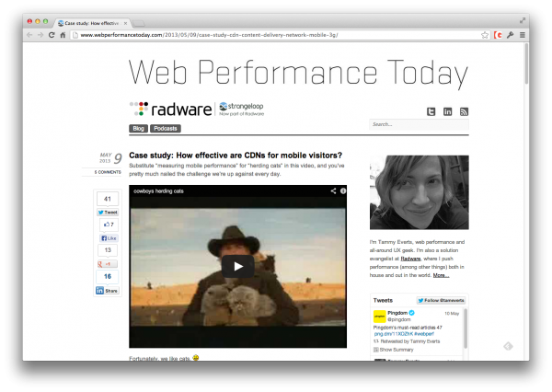Image resolution: width=552 pixels, height=392 pixels.
Task: Open the Pingdom account name in tweet
Action: pos(397,313)
